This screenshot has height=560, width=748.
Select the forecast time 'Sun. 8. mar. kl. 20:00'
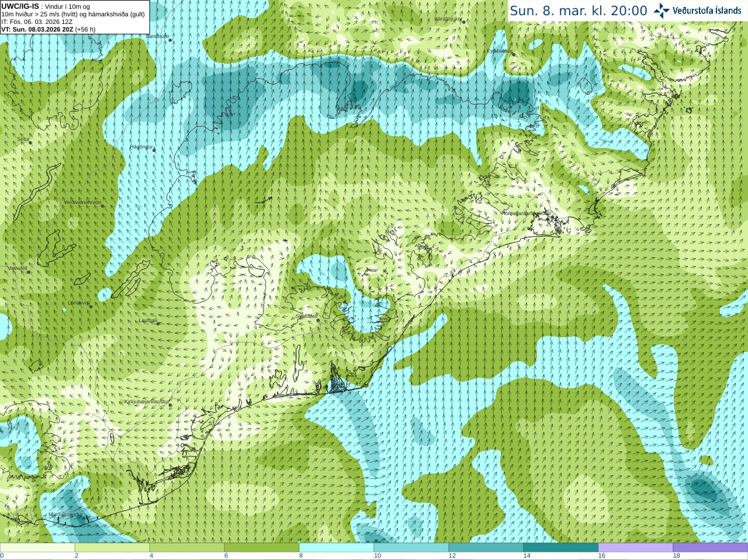(579, 11)
